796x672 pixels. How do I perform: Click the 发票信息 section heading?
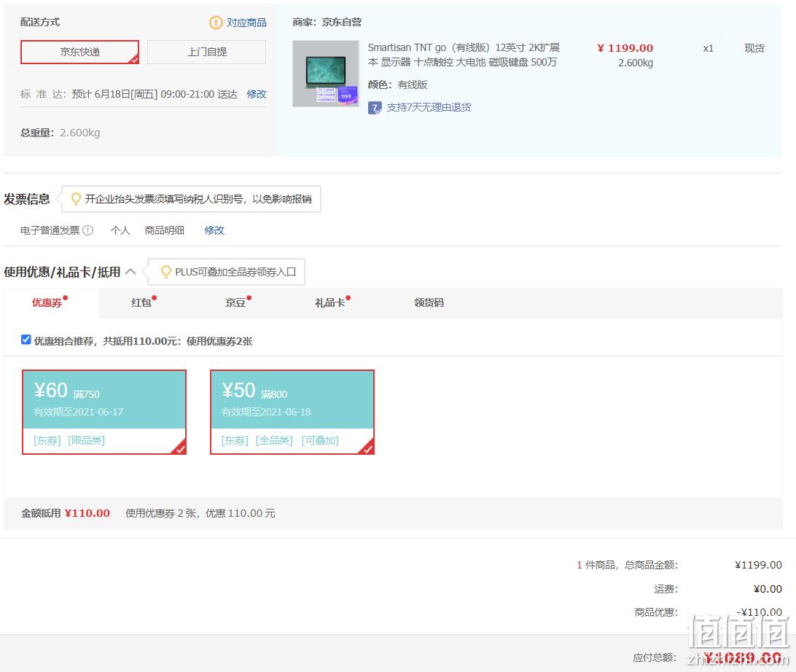pyautogui.click(x=27, y=199)
